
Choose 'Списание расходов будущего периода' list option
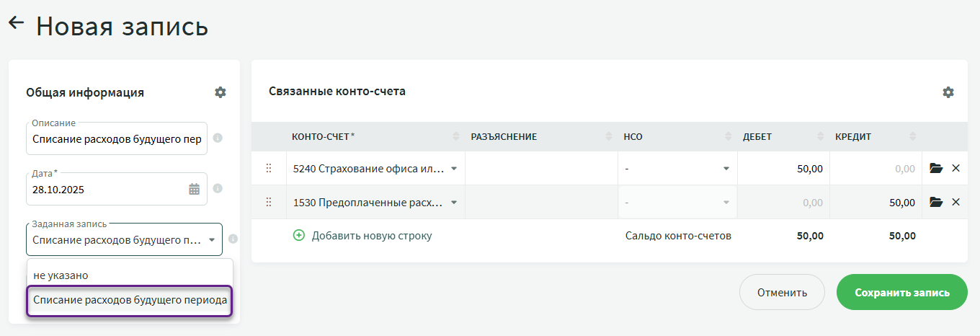pos(130,301)
